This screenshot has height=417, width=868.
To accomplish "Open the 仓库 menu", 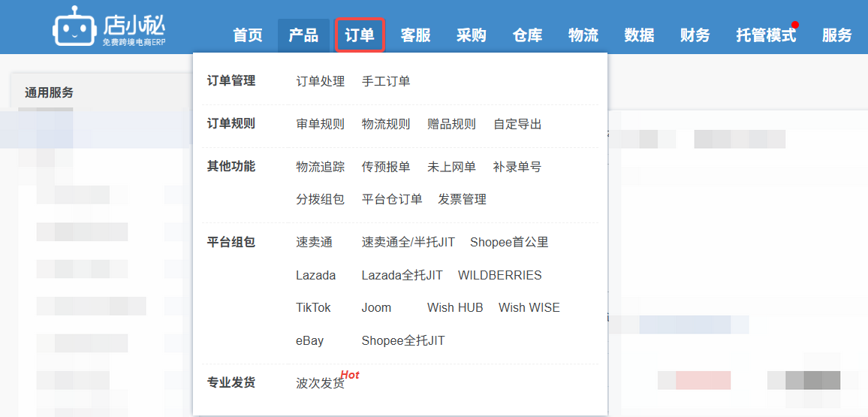I will tap(528, 35).
